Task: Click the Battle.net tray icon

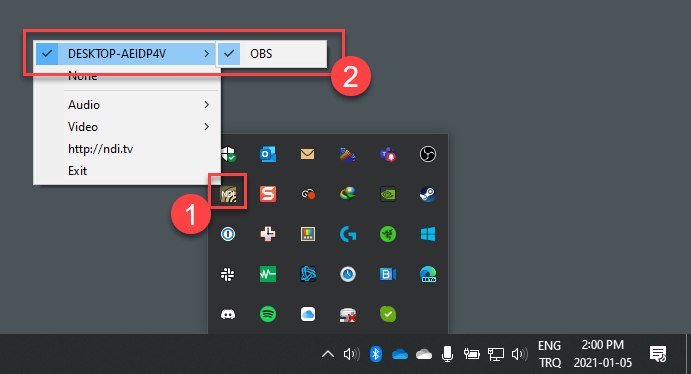Action: (308, 274)
